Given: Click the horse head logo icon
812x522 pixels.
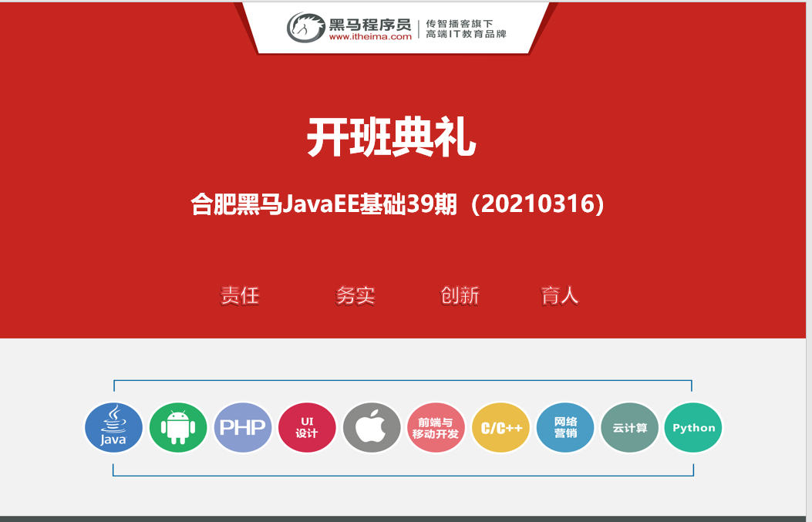Looking at the screenshot, I should [x=305, y=27].
